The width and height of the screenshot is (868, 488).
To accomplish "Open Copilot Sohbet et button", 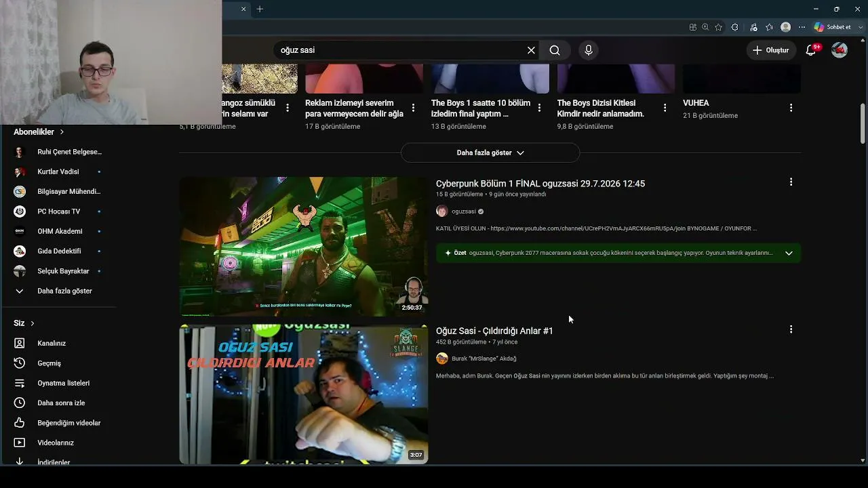I will click(x=833, y=27).
